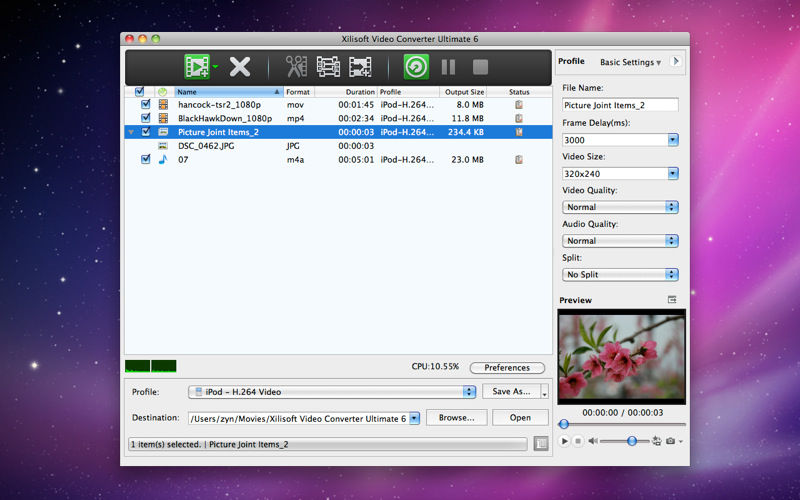
Task: Click video icon of hancock-tsr2_1080p
Action: click(x=163, y=105)
